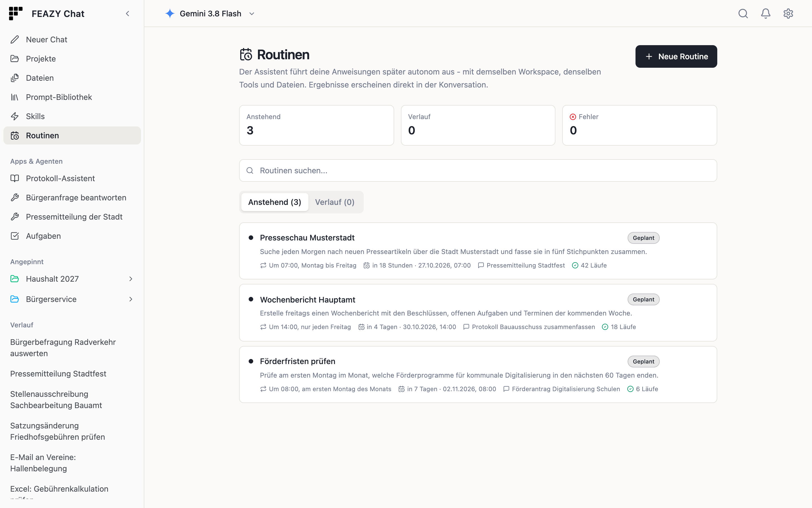Open the Förderfristen prüfen routine
This screenshot has width=812, height=508.
pos(478,374)
